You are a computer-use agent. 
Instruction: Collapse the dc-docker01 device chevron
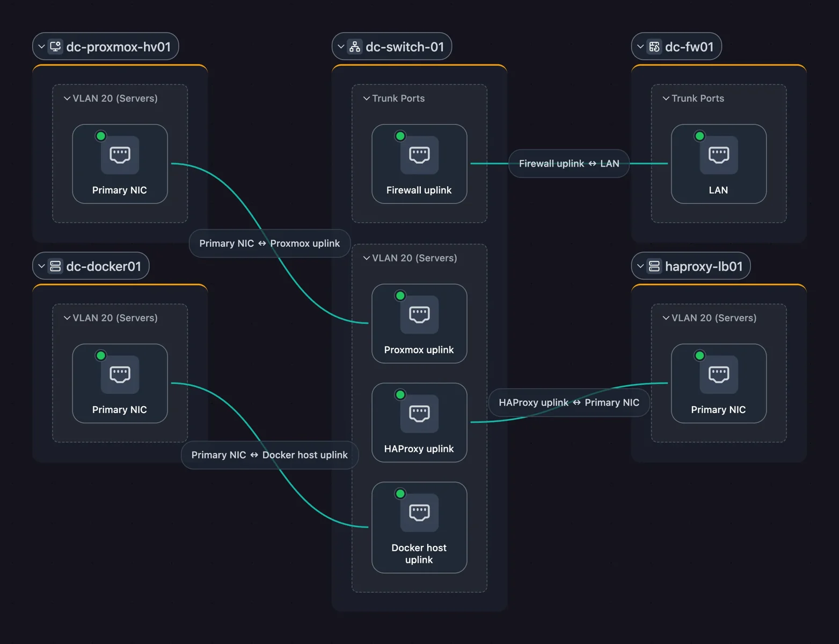pyautogui.click(x=41, y=266)
